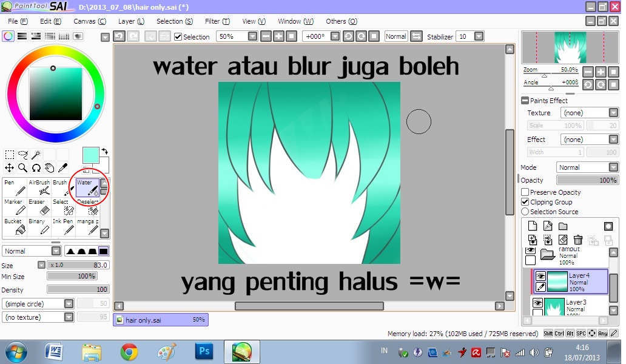This screenshot has width=626, height=364.
Task: Choose the Bucket fill tool
Action: [15, 227]
